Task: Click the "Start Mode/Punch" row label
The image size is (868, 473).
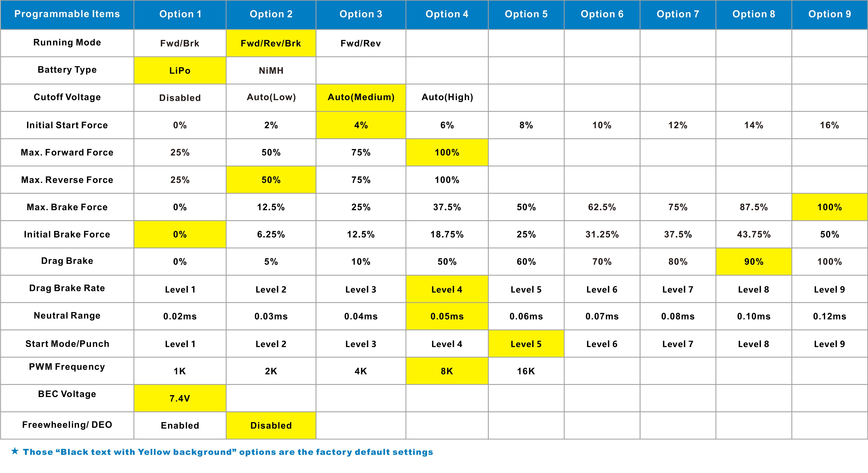Action: (x=67, y=344)
